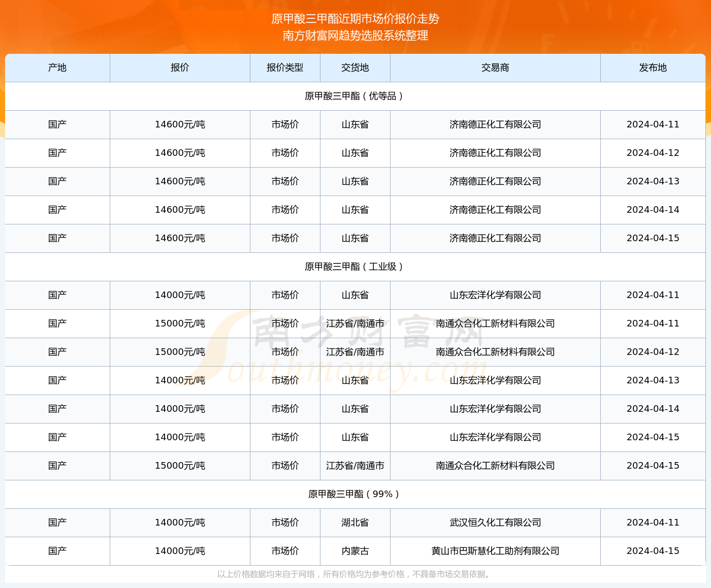Click the date 2024-04-13 for 济南德正化工
This screenshot has width=711, height=588.
tap(653, 181)
